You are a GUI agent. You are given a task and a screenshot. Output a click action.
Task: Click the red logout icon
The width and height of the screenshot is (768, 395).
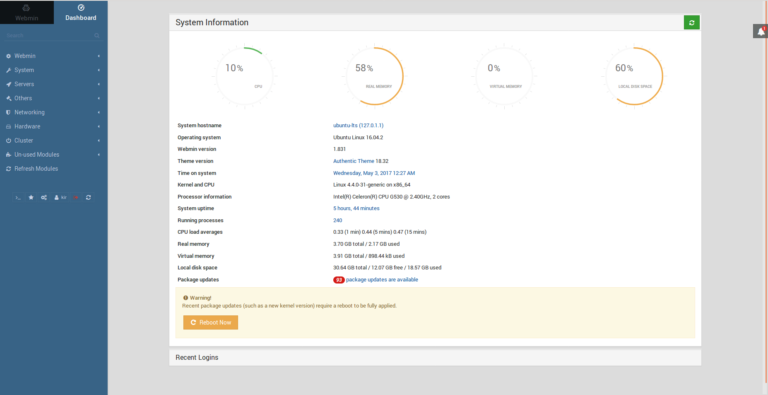tap(76, 198)
